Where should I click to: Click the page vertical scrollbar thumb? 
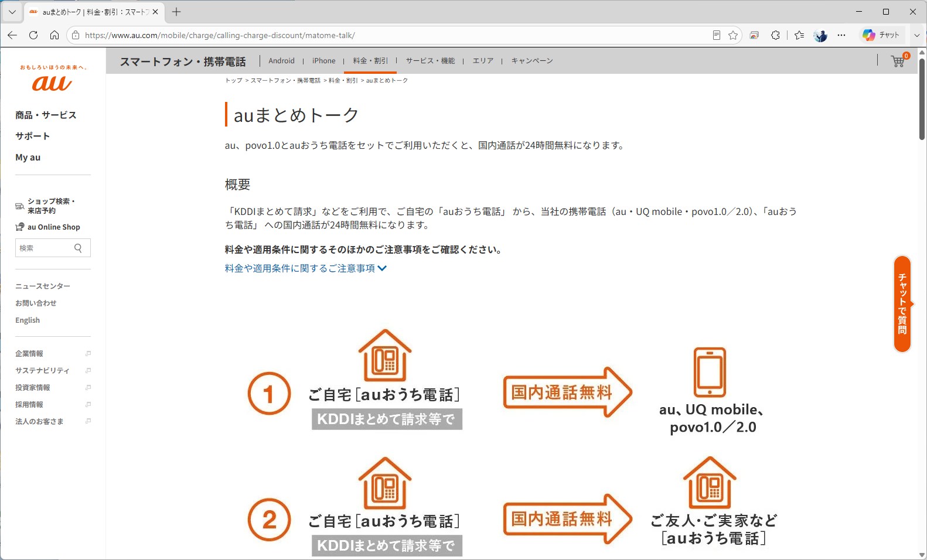[922, 100]
